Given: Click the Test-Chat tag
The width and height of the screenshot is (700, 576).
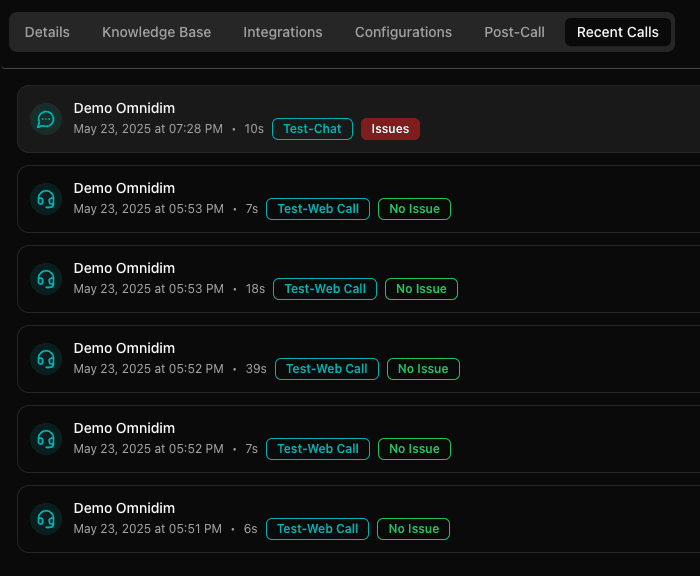Looking at the screenshot, I should 312,129.
